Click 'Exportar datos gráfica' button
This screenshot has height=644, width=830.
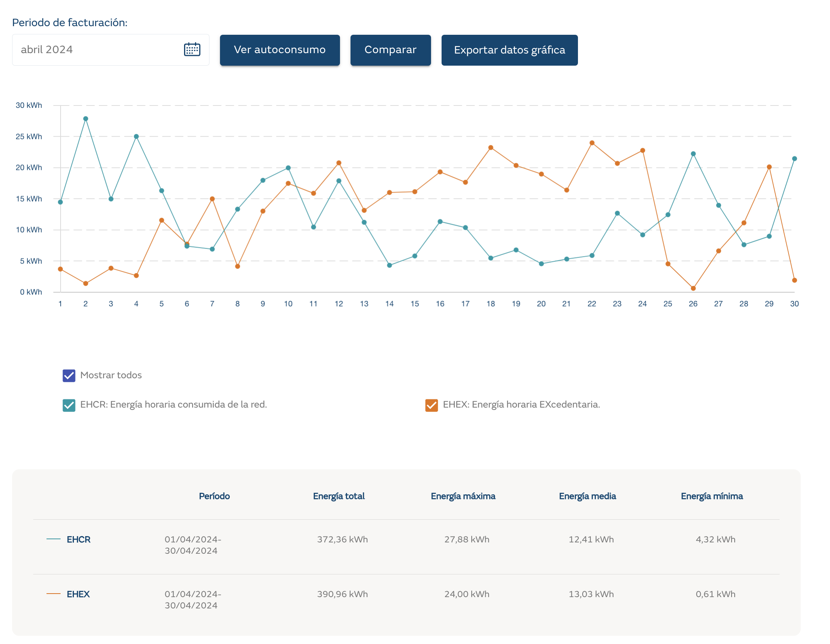point(510,50)
